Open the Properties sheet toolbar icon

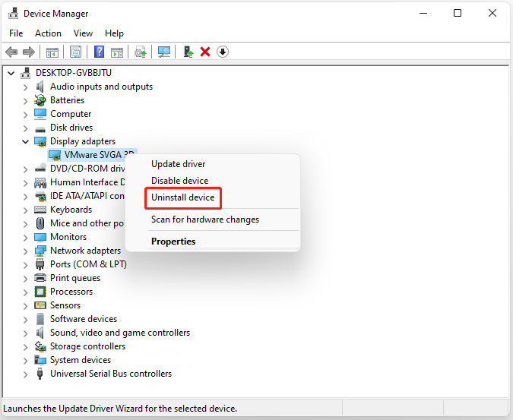tap(75, 52)
